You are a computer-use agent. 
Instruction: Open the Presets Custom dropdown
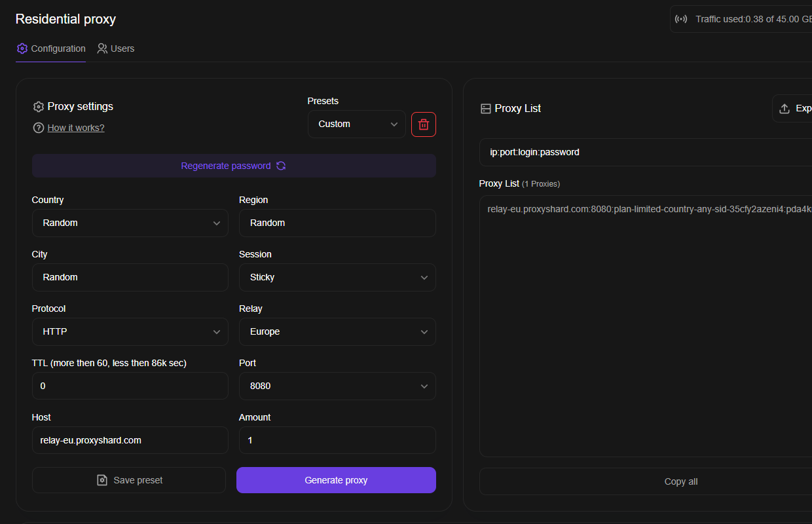pyautogui.click(x=356, y=124)
